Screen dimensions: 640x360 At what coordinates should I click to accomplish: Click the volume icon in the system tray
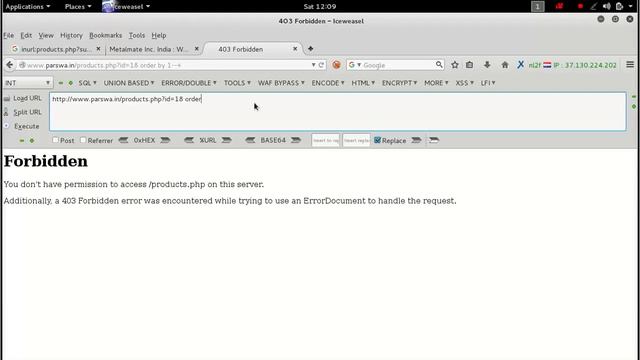pyautogui.click(x=607, y=6)
